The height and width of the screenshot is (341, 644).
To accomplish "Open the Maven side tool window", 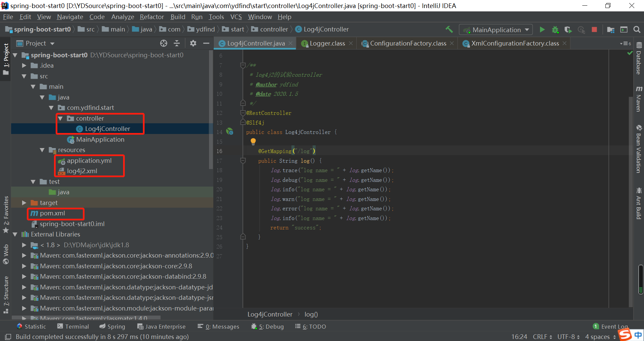I will (639, 98).
